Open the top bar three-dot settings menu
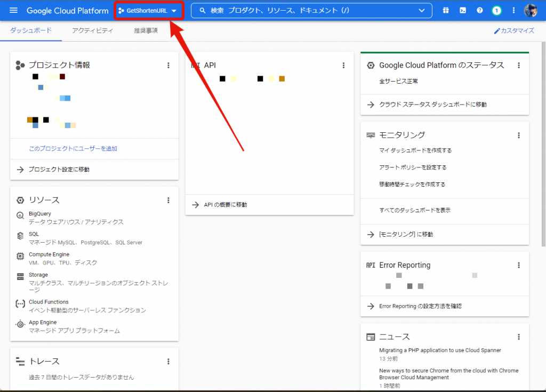The image size is (546, 392). coord(514,11)
